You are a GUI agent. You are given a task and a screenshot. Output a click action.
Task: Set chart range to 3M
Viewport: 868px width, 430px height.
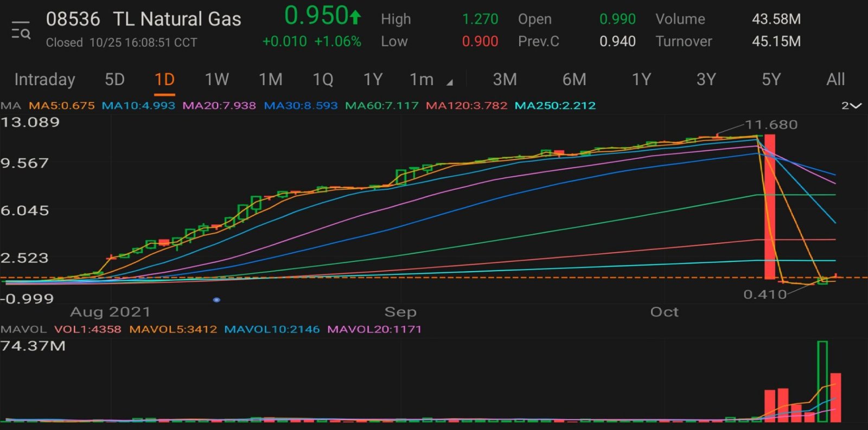pos(505,80)
